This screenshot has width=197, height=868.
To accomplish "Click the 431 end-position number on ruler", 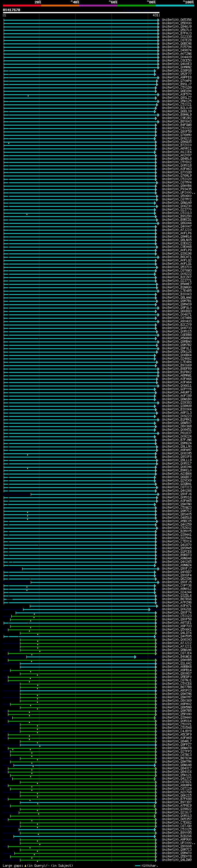I will (155, 15).
